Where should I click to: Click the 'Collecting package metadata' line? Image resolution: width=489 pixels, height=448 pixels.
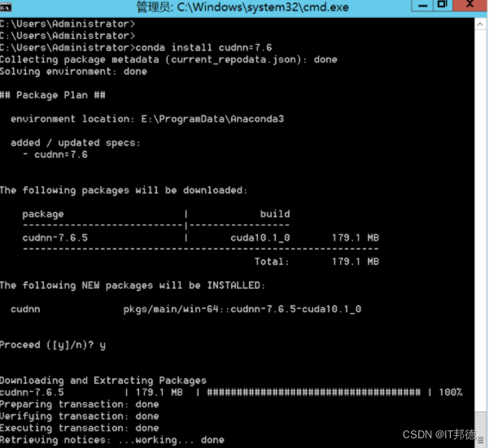pyautogui.click(x=168, y=60)
